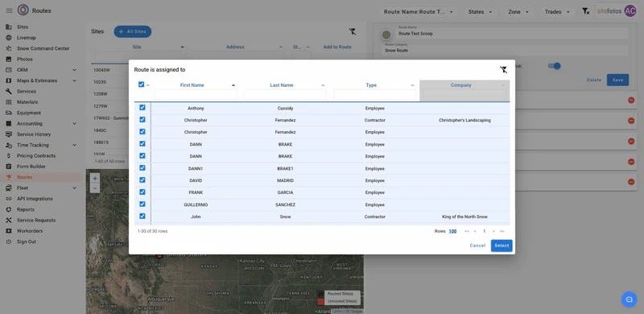Sort by First Name column

tap(192, 85)
